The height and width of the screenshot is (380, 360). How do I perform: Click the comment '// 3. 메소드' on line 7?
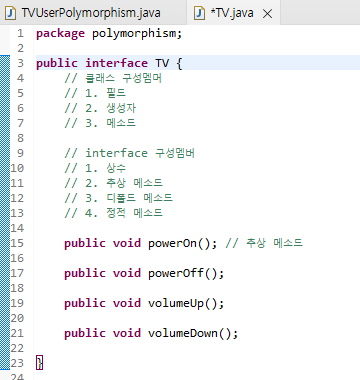[100, 123]
